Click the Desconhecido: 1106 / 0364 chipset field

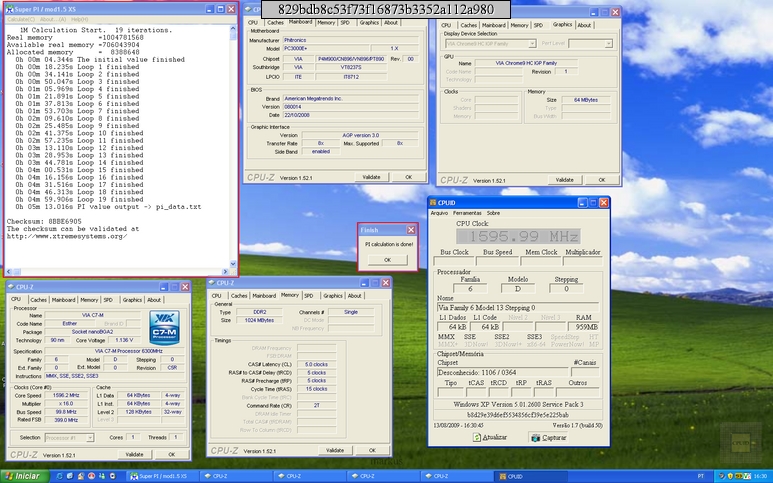(502, 372)
